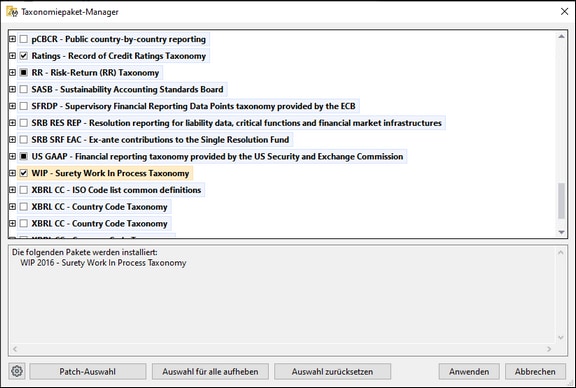Expand the Ratings tree node

[x=12, y=56]
